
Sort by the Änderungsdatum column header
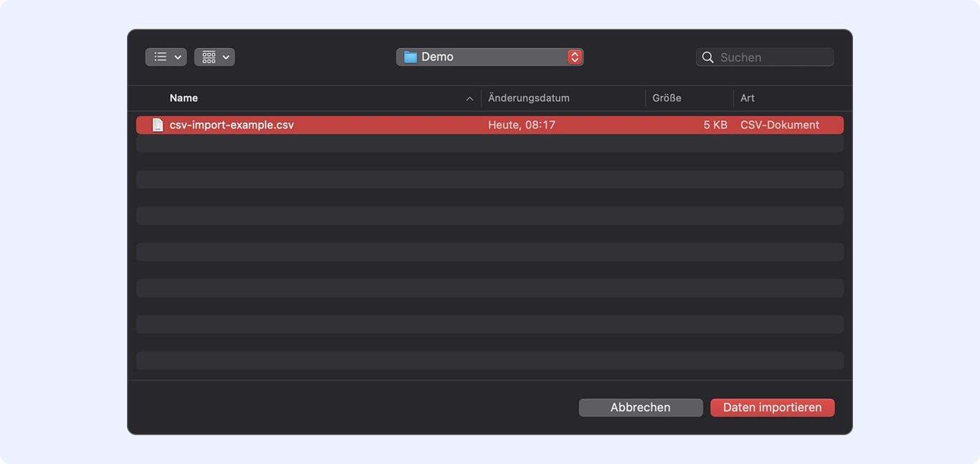529,98
